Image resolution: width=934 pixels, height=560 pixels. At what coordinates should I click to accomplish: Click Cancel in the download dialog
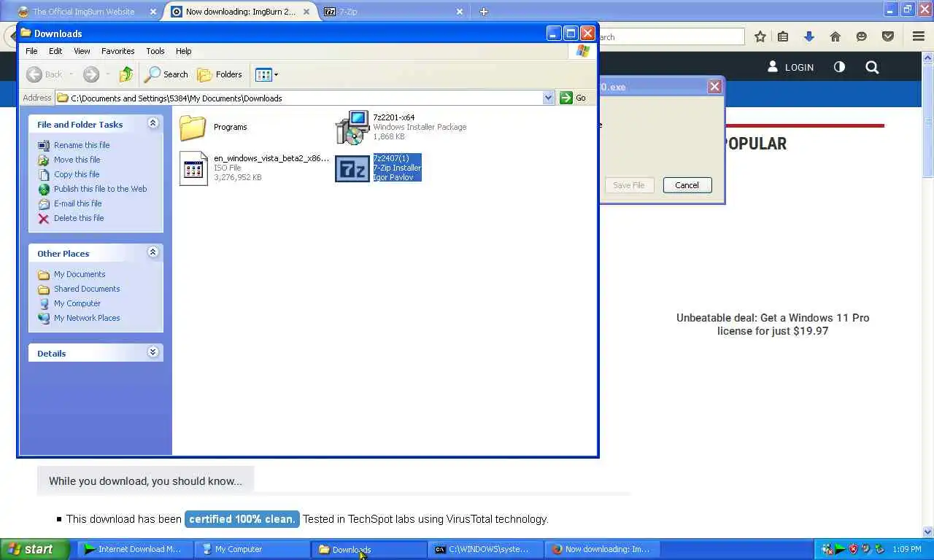tap(687, 185)
